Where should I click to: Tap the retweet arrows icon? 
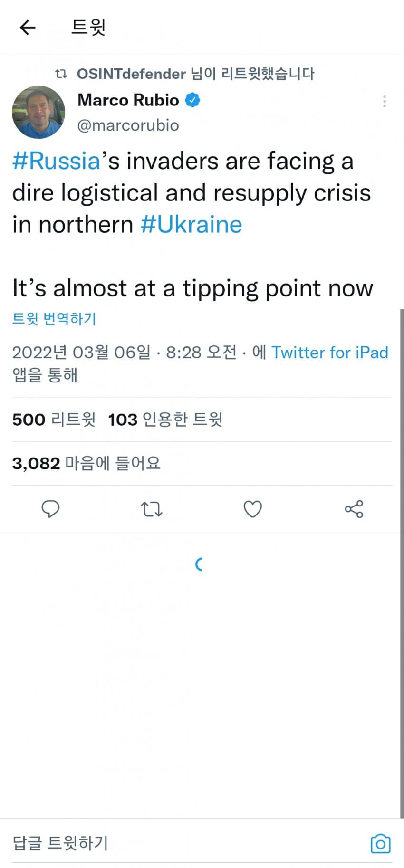152,509
